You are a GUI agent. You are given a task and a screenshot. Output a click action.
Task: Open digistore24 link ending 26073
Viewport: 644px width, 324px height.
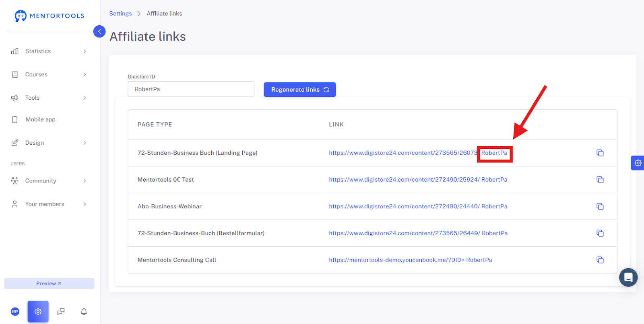[x=418, y=153]
